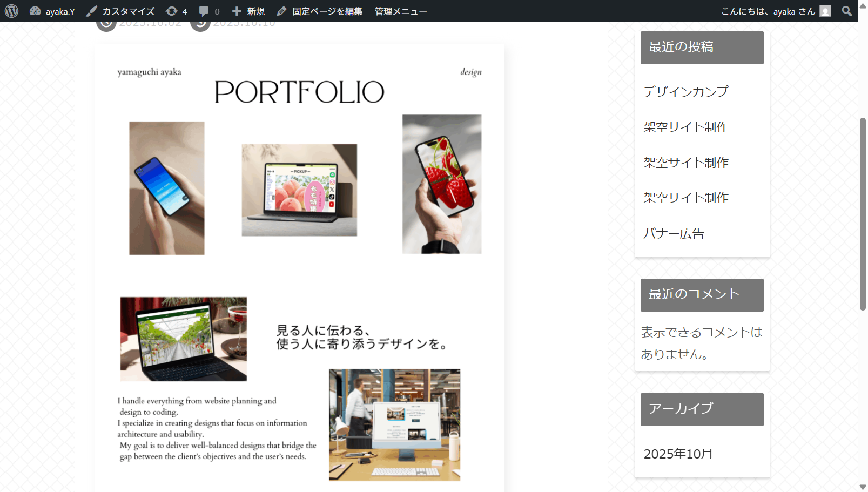Click the strawberry phone mockup image
Viewport: 868px width, 492px height.
click(441, 184)
